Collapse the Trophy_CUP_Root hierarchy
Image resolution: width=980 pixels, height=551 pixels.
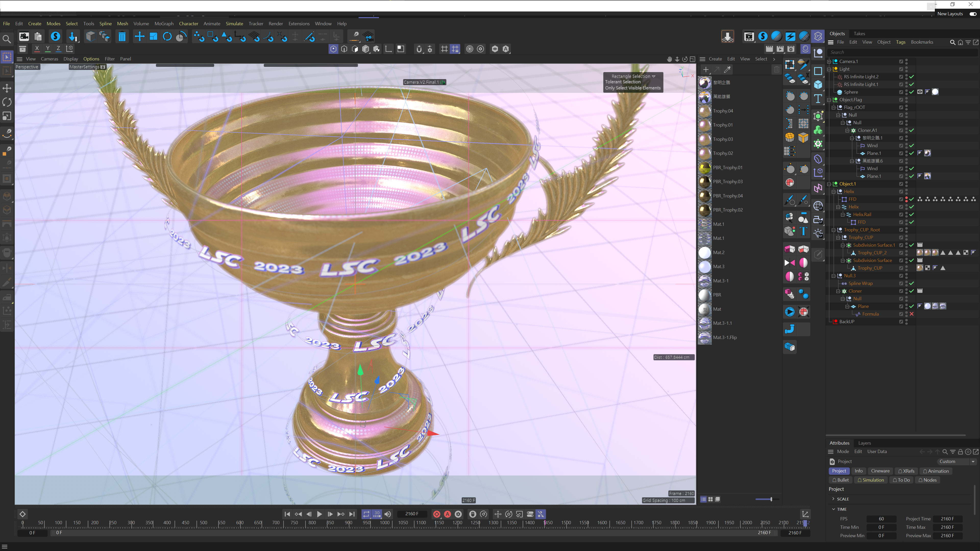click(x=834, y=230)
